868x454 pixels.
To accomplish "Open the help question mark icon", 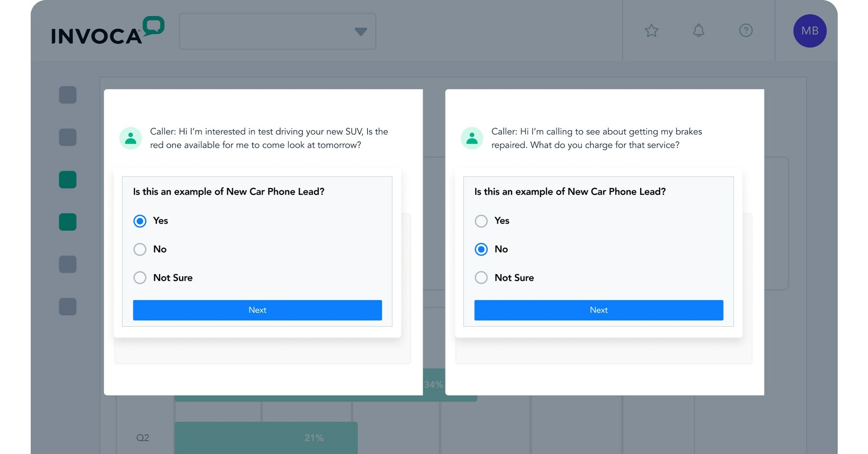I will (745, 31).
